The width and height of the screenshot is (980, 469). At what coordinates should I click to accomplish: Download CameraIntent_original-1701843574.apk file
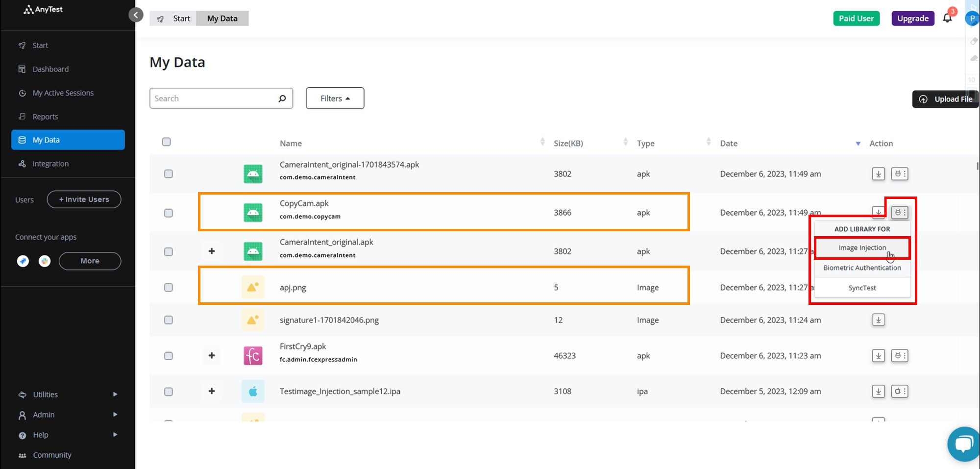[878, 174]
